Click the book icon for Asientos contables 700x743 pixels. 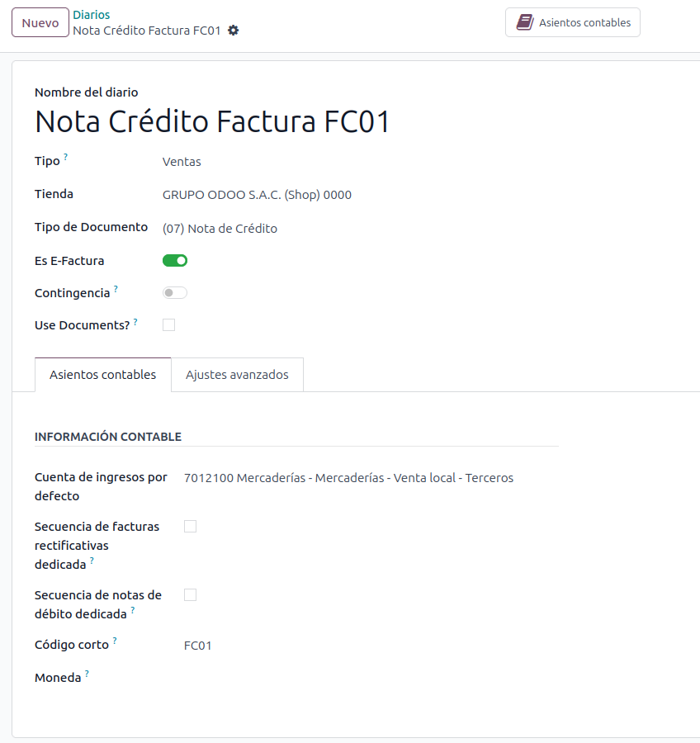point(524,22)
